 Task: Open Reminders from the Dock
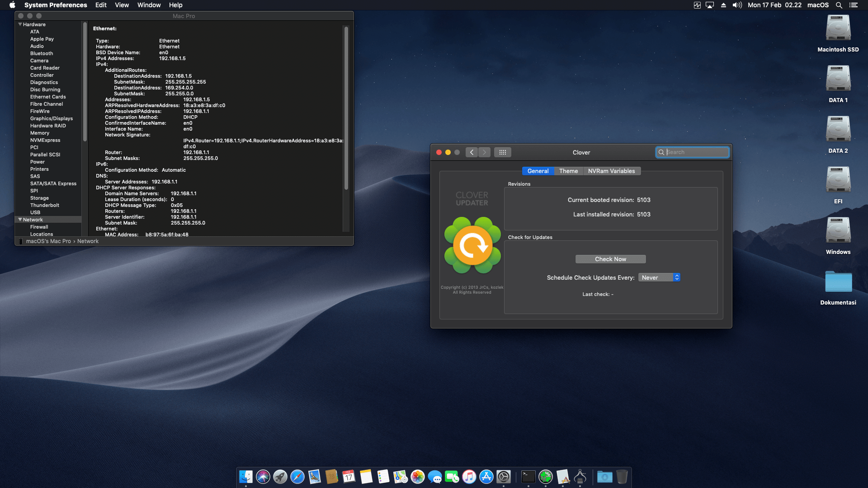[383, 477]
